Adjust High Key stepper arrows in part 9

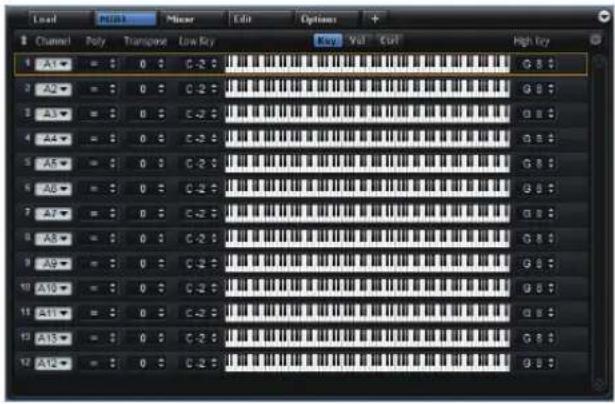(551, 263)
